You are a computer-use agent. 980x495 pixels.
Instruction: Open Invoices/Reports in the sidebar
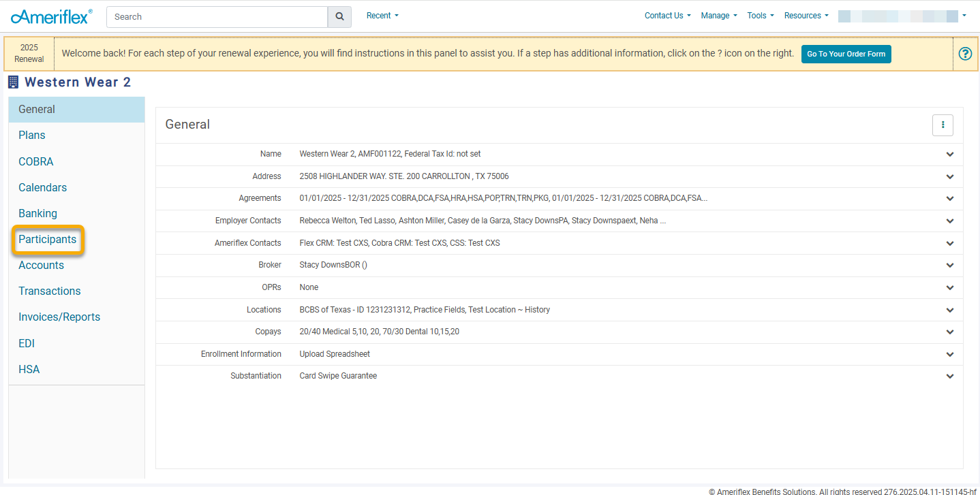59,317
